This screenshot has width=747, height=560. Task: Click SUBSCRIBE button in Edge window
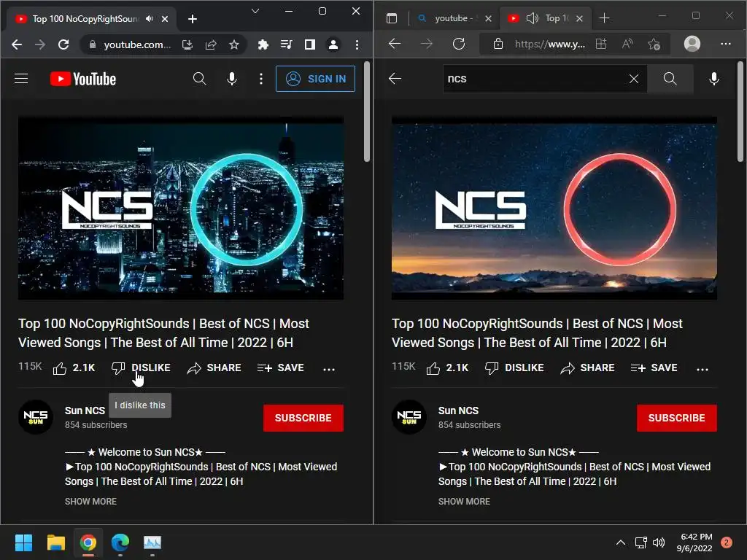point(677,418)
